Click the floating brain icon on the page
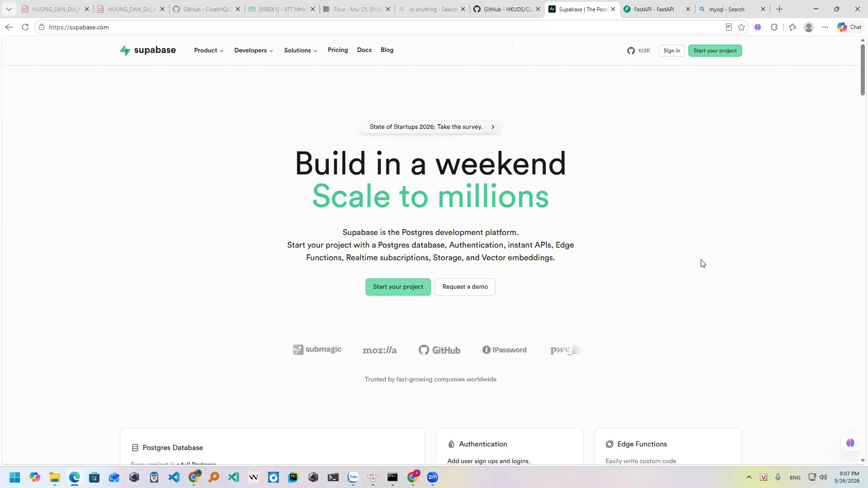The height and width of the screenshot is (488, 868). point(850,443)
